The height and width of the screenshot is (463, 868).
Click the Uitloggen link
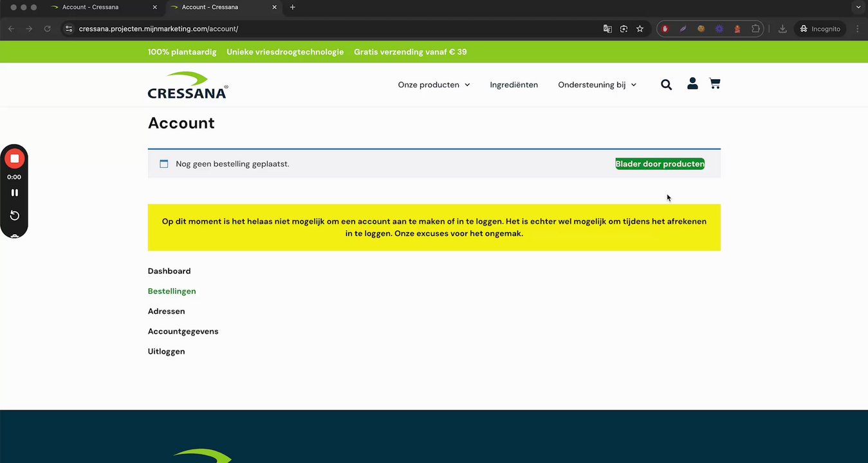pos(166,352)
